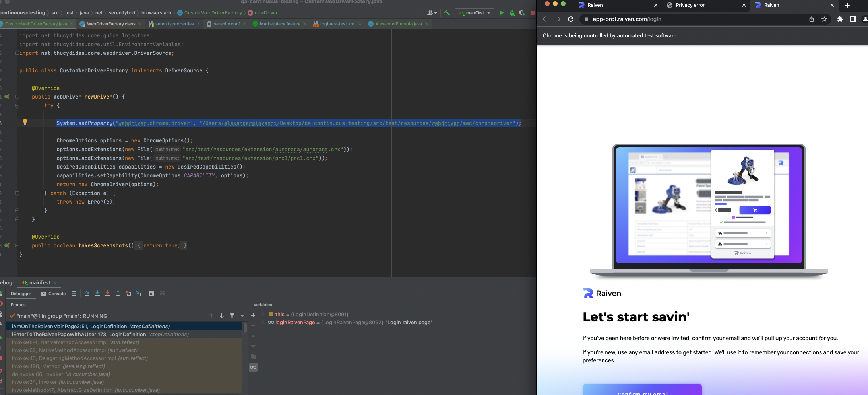
Task: Open user account dropdown in IDE toolbar
Action: click(x=432, y=13)
